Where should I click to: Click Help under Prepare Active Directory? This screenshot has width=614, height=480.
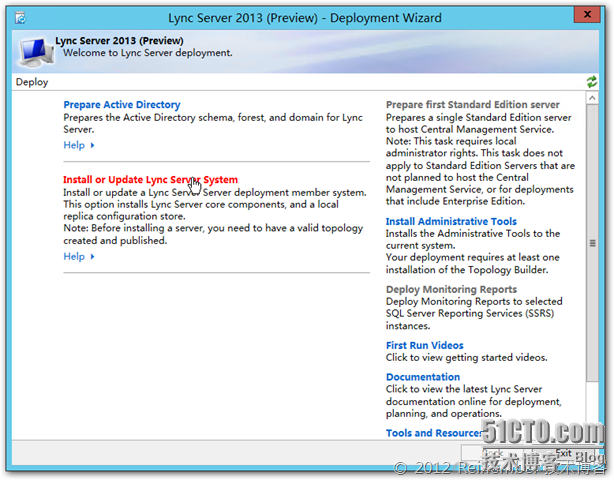[74, 145]
